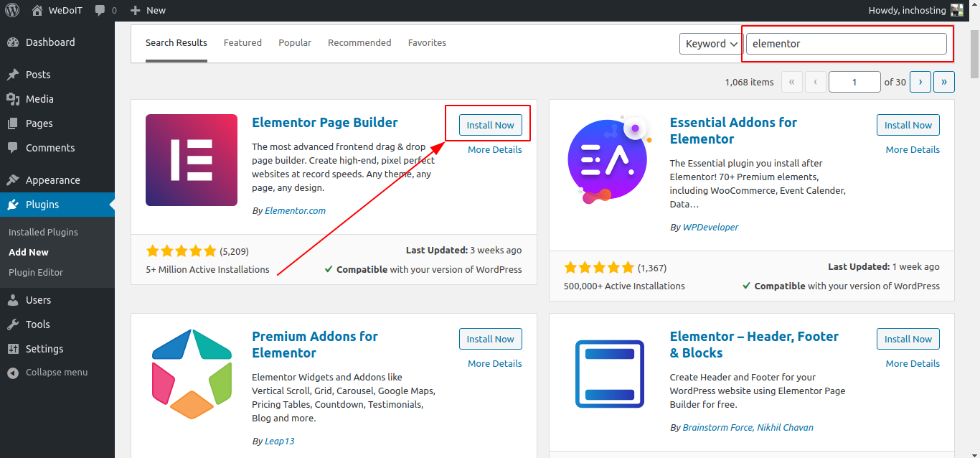Click the 5+ Million Active Installations text

207,269
